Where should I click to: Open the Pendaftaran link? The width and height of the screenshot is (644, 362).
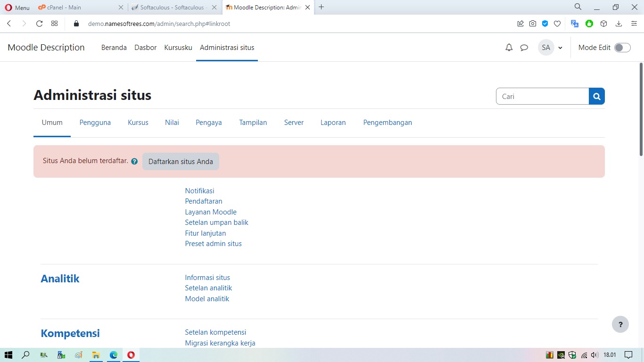pyautogui.click(x=204, y=201)
